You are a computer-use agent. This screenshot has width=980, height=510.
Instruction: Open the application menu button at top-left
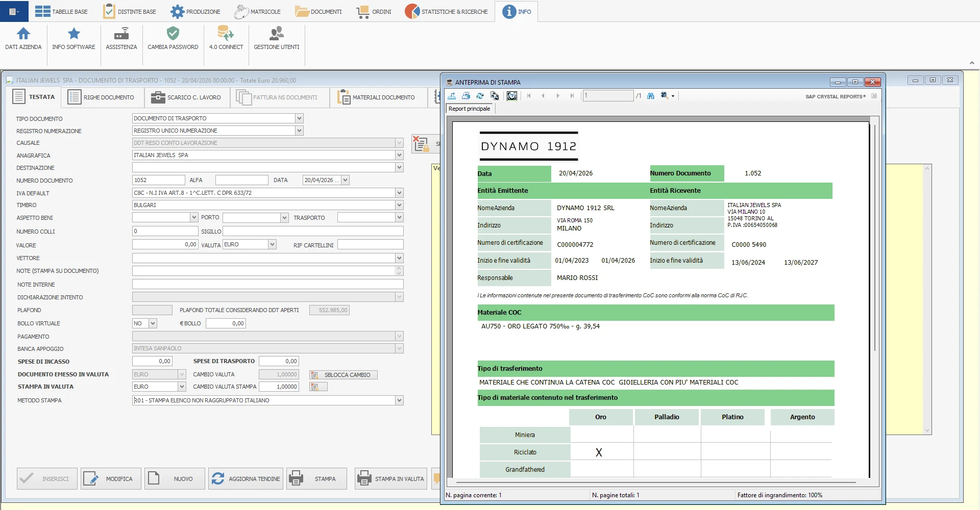point(14,11)
